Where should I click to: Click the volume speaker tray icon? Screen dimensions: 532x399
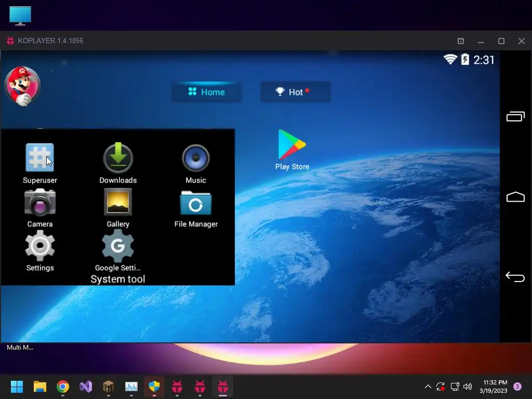pos(468,387)
